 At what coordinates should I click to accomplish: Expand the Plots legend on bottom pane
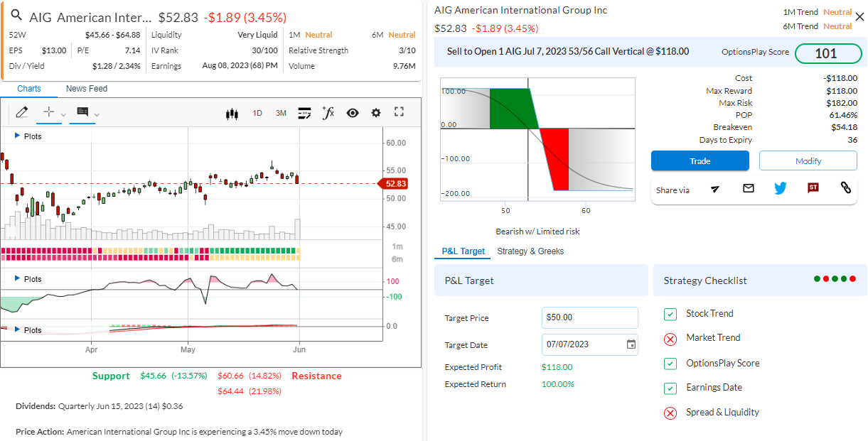point(28,330)
